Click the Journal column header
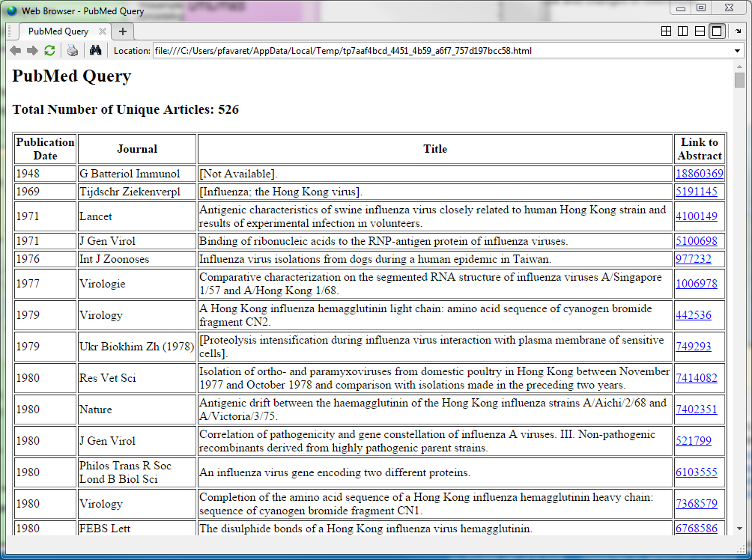This screenshot has width=752, height=560. click(x=136, y=149)
